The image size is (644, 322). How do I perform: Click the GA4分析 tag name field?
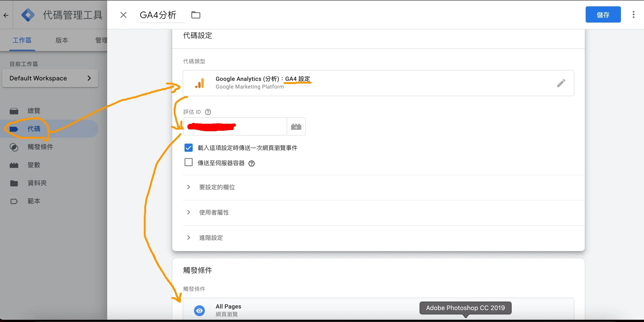coord(162,15)
